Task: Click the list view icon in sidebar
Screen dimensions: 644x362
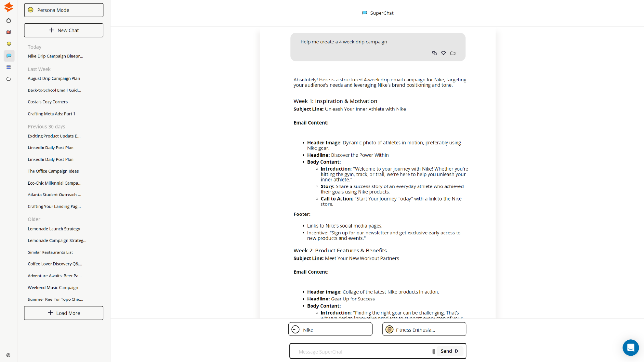Action: [x=8, y=67]
